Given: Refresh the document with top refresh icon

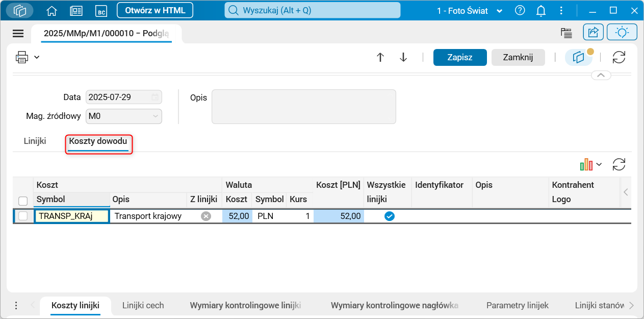Looking at the screenshot, I should (619, 57).
